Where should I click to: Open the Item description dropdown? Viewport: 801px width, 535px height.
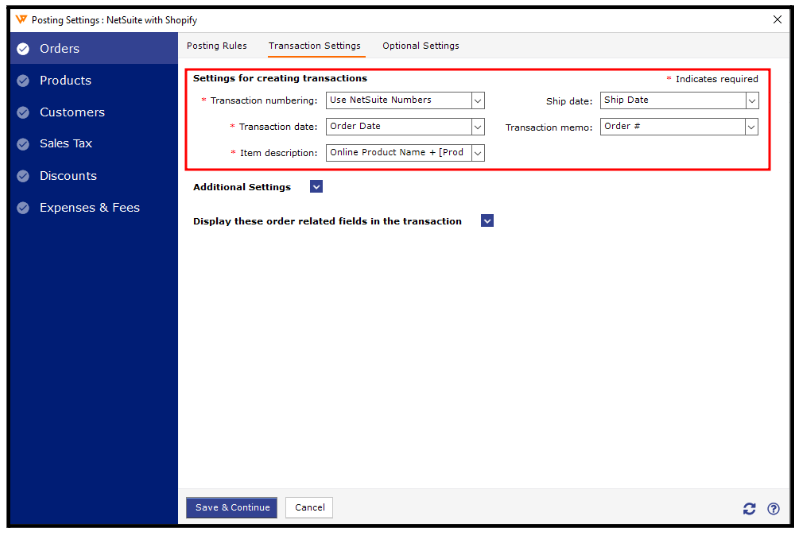[477, 153]
